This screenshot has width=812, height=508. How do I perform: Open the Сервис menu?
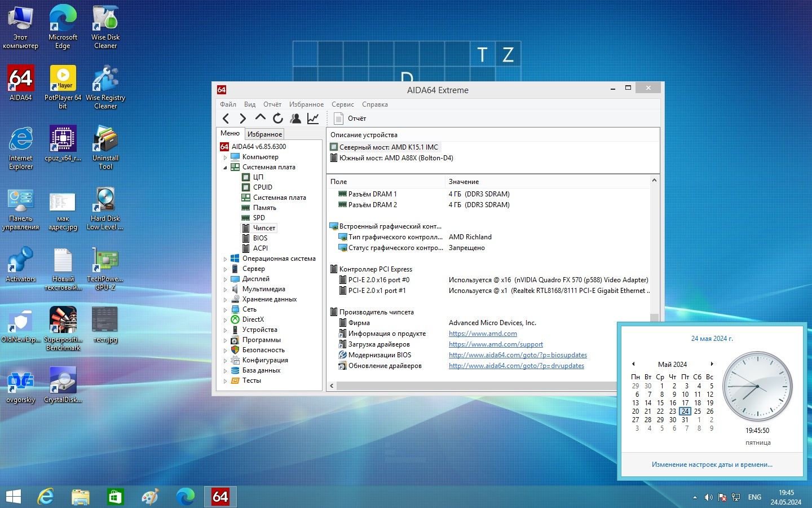(x=343, y=104)
